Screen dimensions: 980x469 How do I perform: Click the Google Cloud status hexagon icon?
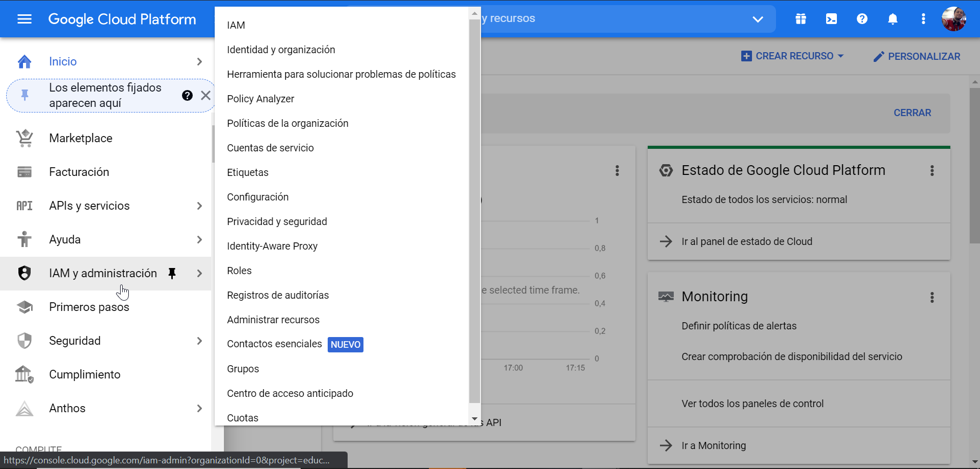[x=666, y=170]
